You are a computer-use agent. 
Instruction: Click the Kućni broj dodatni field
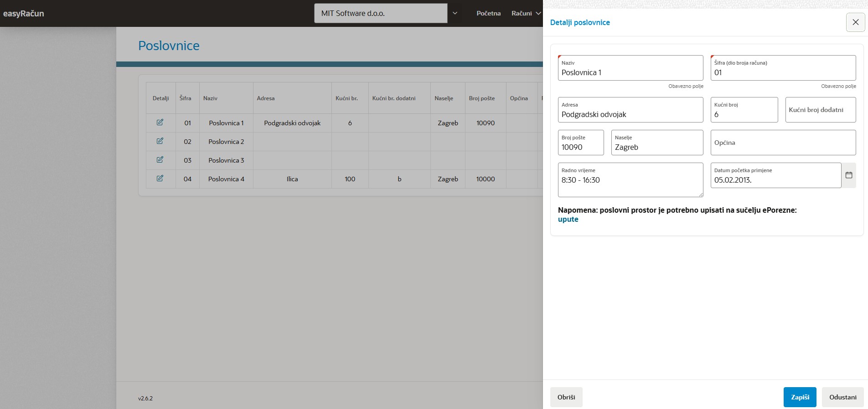(x=820, y=110)
